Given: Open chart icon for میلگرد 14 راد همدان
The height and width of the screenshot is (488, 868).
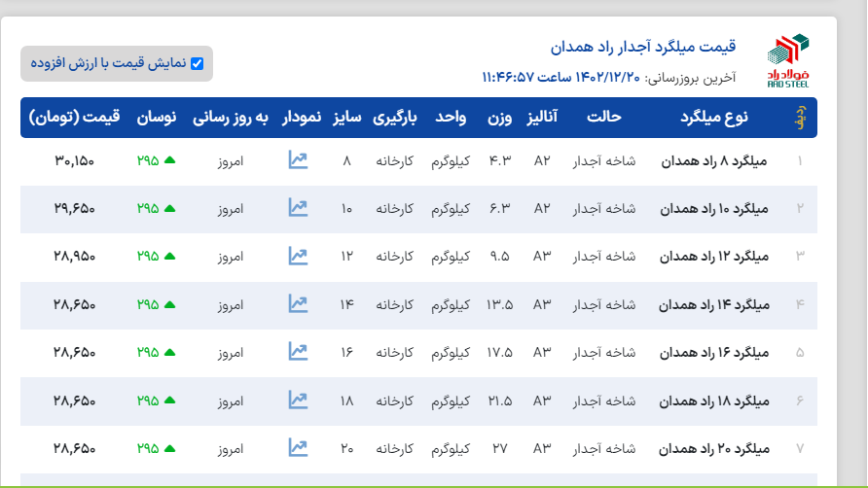Looking at the screenshot, I should 298,304.
